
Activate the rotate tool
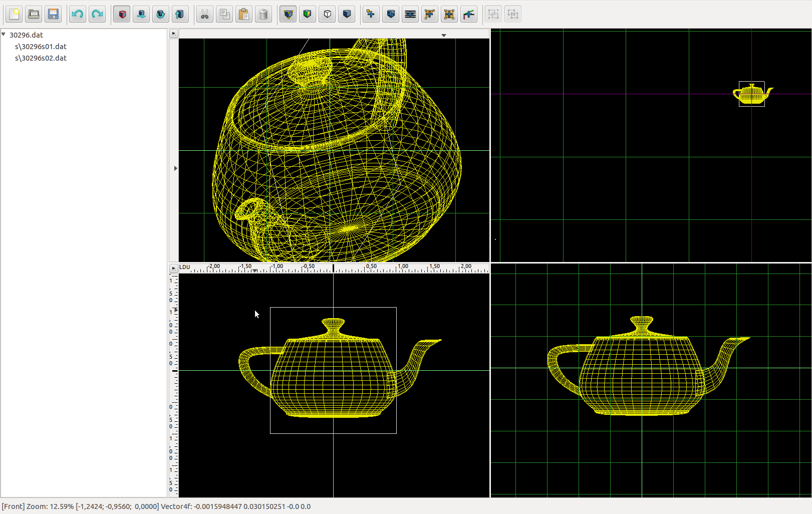(160, 14)
